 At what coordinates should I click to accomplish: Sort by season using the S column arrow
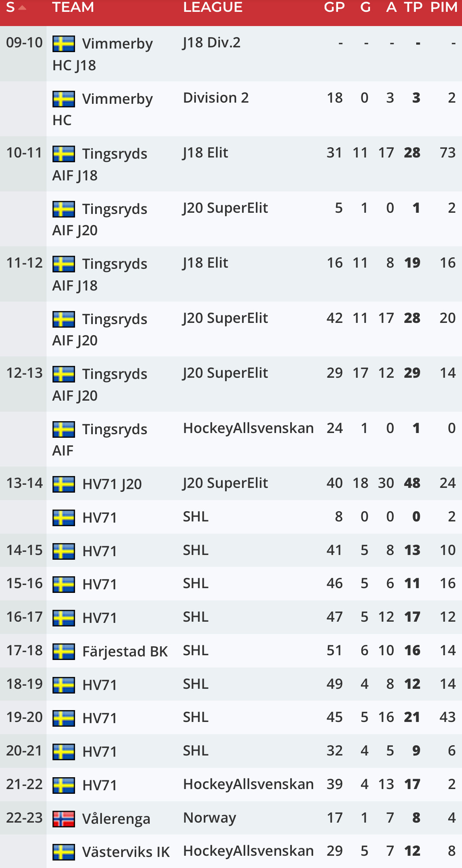22,7
